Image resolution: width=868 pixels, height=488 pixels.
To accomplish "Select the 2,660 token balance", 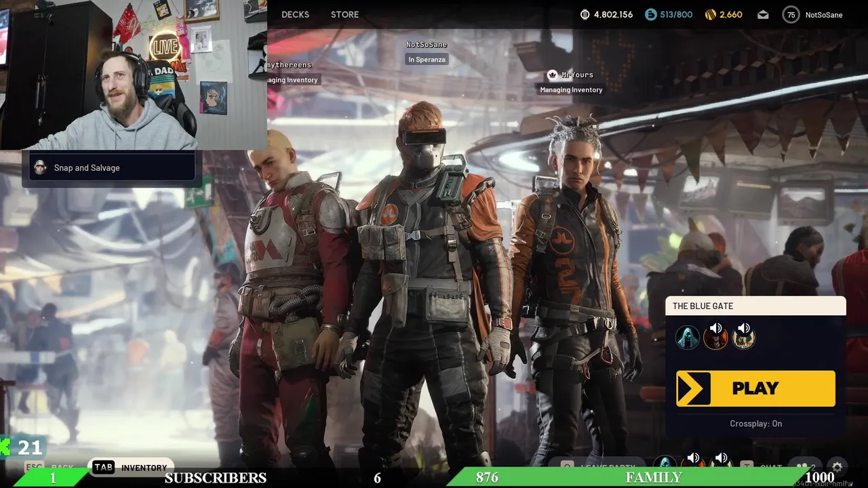I will click(x=731, y=14).
